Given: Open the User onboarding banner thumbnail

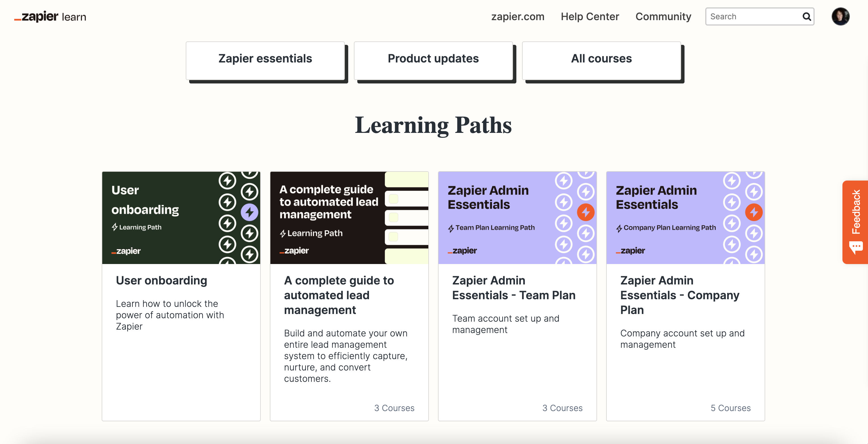Looking at the screenshot, I should (x=181, y=218).
